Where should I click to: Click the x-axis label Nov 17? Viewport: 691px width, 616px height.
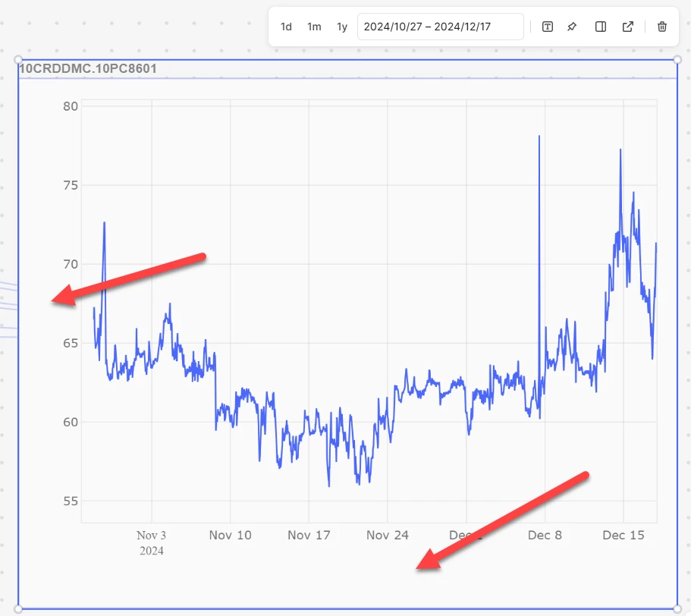tap(309, 535)
